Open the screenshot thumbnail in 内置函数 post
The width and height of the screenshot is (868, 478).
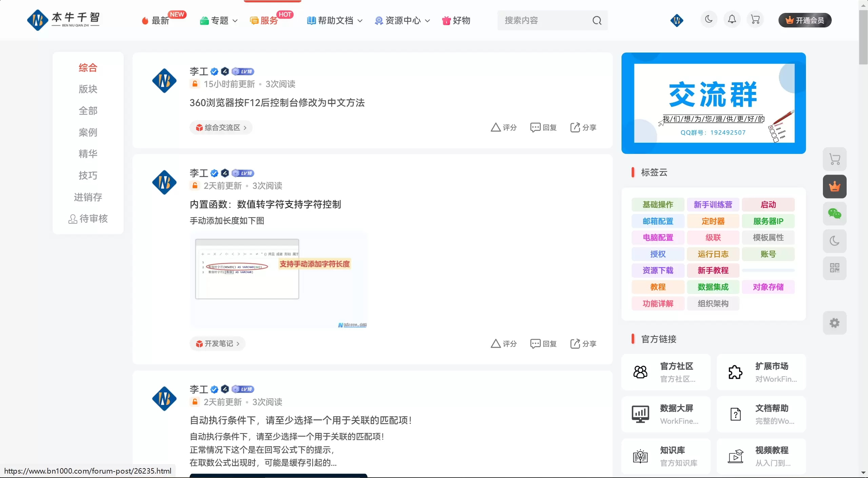278,280
